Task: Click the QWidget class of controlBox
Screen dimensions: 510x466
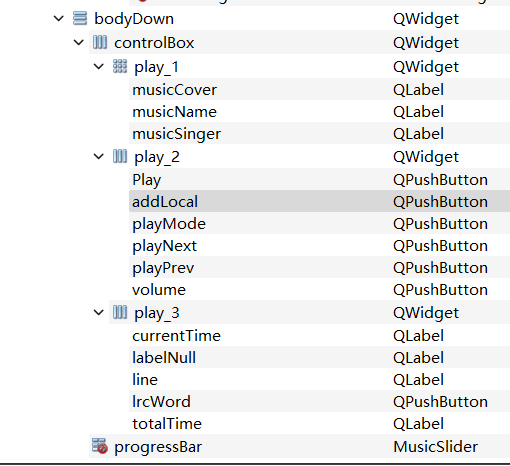Action: (x=426, y=43)
